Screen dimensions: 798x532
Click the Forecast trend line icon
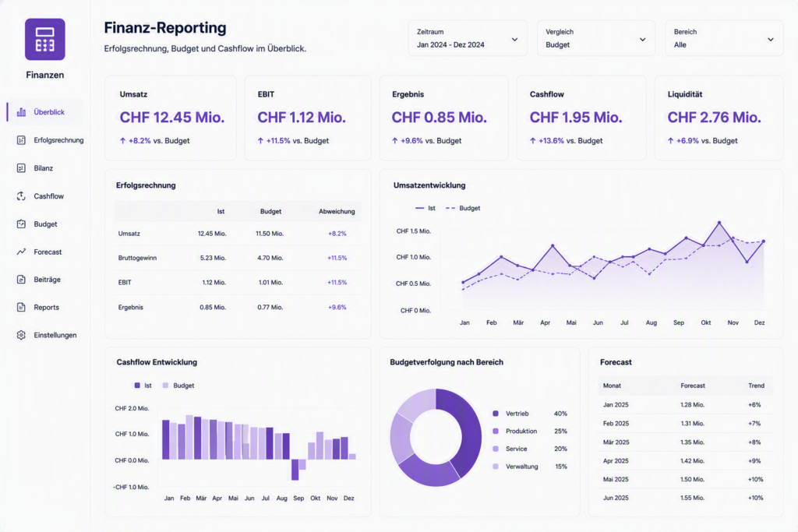point(21,252)
